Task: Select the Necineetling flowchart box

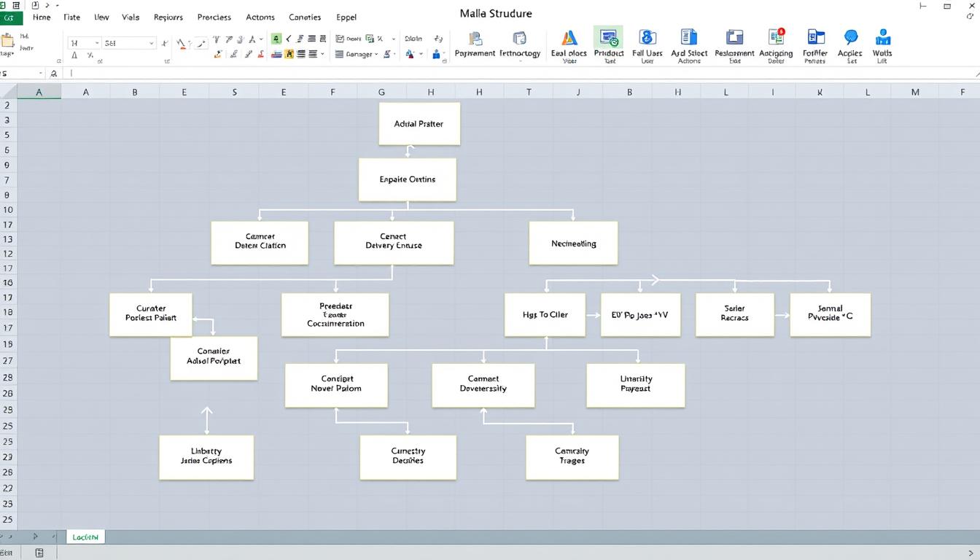Action: (x=574, y=243)
